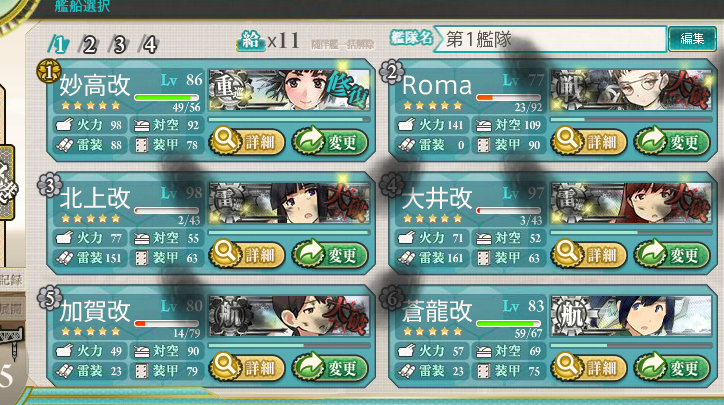
Task: Switch to fleet tab 2
Action: coord(88,45)
